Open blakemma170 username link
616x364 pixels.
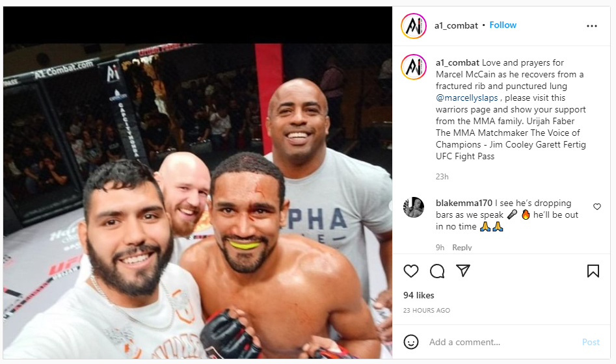point(464,203)
